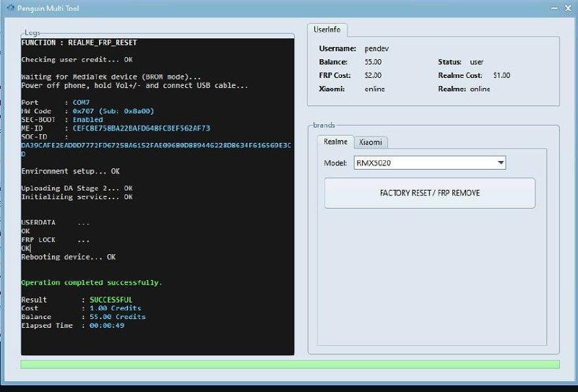
Task: Click log Balance value 55.00 Credits
Action: coord(118,317)
